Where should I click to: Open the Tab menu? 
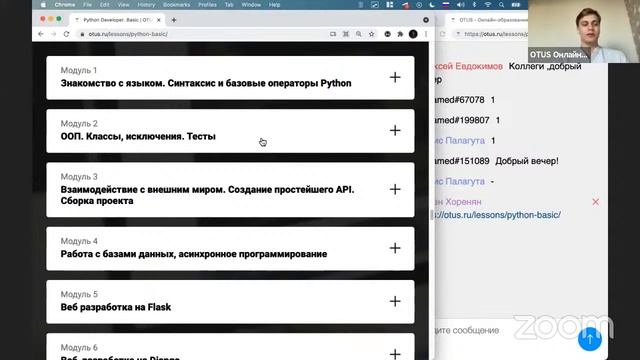point(229,5)
